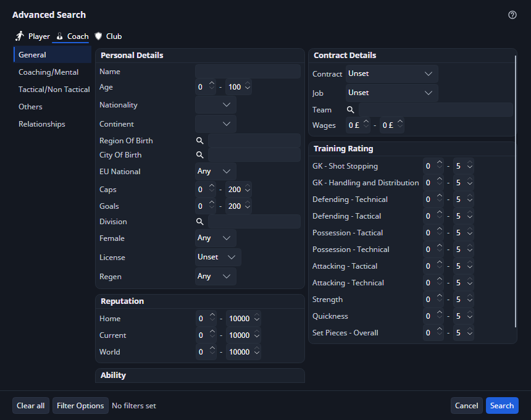Select the General category
The image size is (531, 420).
52,54
